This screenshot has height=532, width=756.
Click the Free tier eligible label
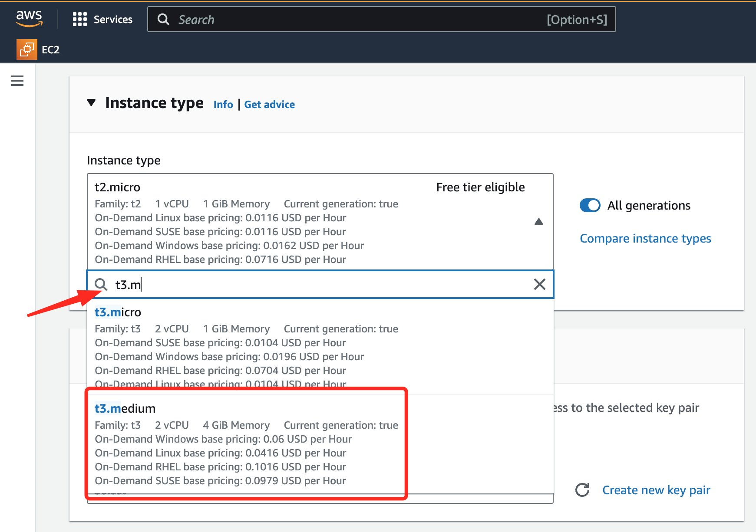coord(480,187)
